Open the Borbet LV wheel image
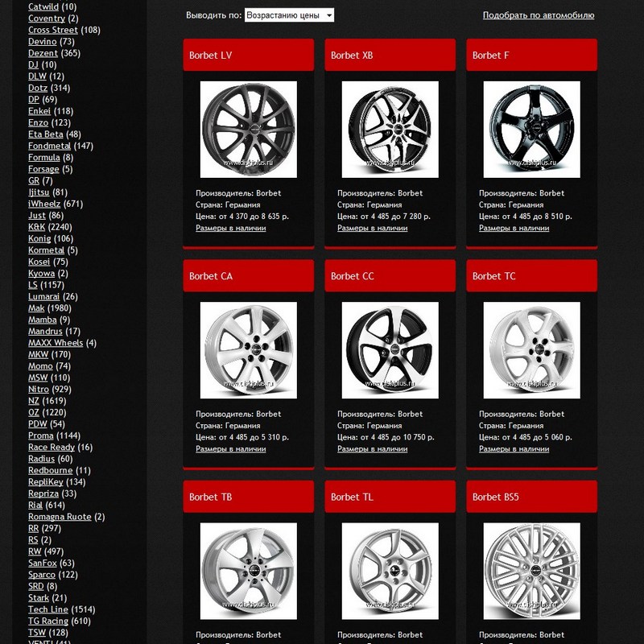This screenshot has width=644, height=644. coord(249,130)
